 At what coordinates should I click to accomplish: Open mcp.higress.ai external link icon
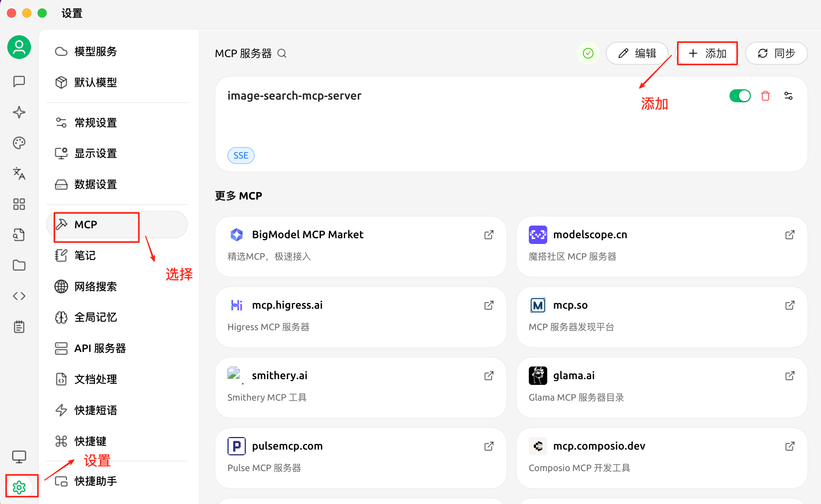(489, 305)
